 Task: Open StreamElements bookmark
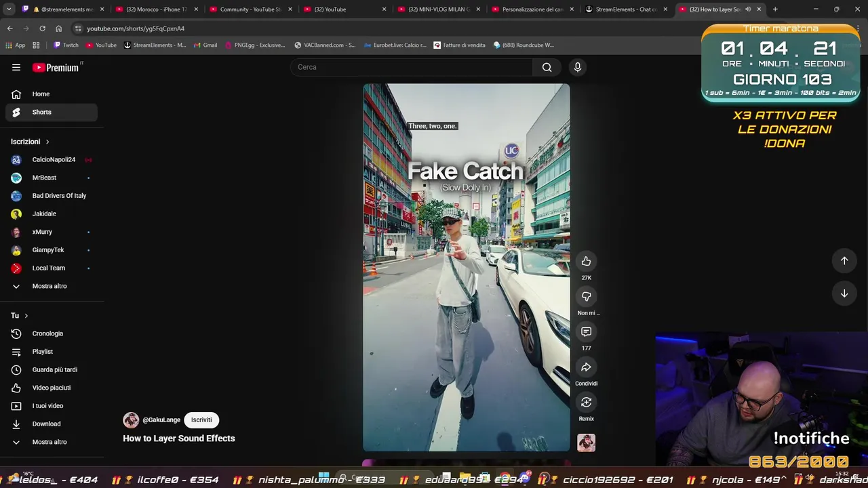pos(155,45)
